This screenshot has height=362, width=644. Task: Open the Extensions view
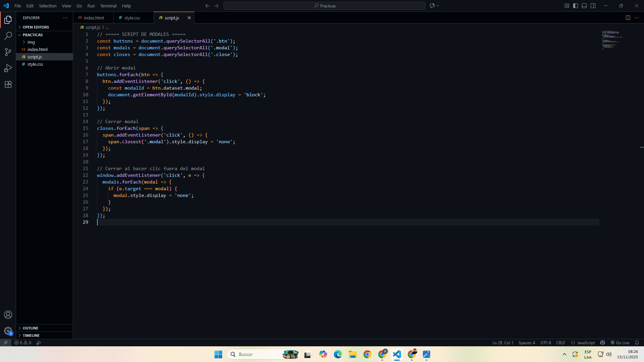click(x=8, y=84)
